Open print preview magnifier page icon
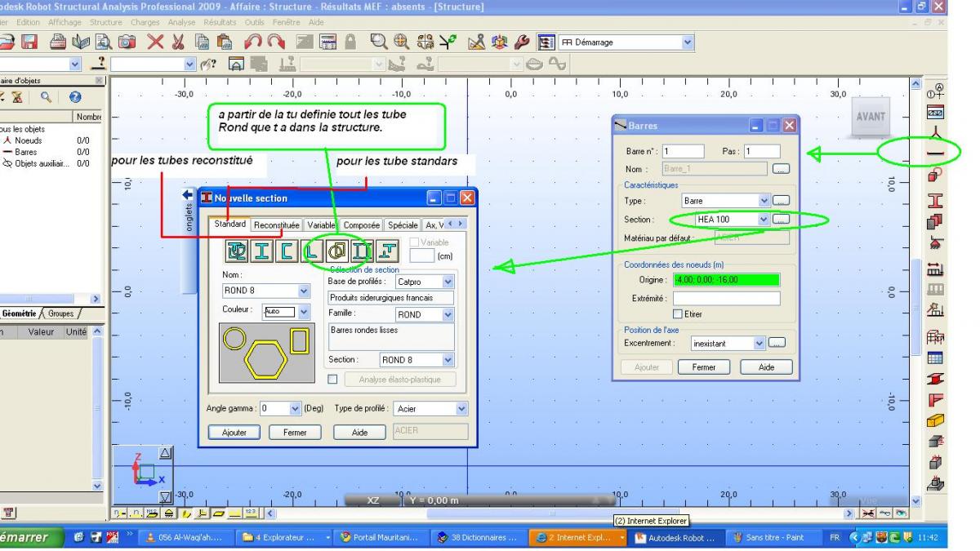 click(105, 42)
